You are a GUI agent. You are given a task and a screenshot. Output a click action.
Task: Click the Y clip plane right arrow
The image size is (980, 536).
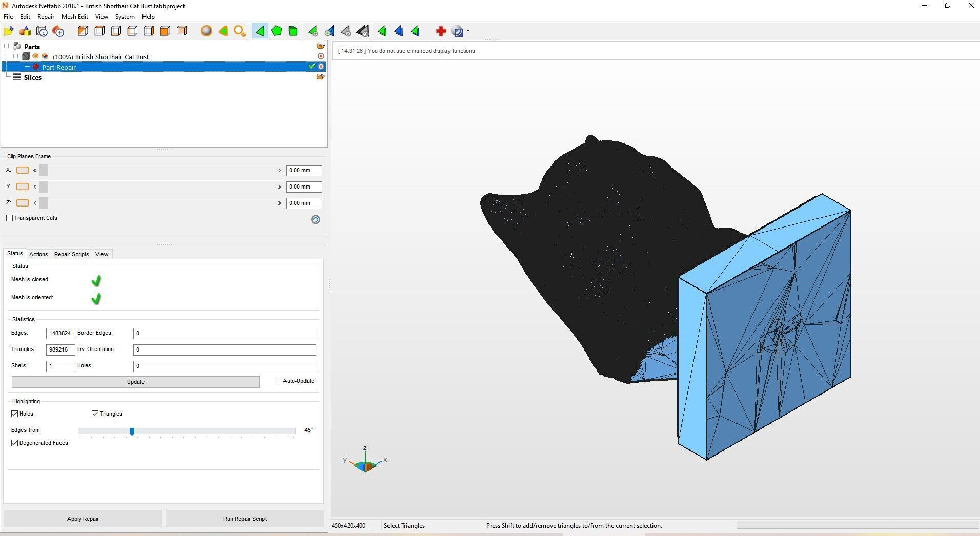pos(280,187)
